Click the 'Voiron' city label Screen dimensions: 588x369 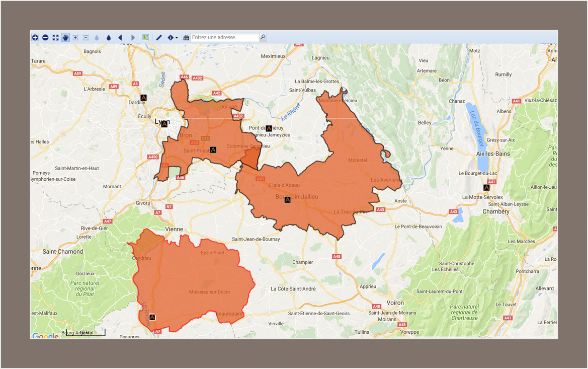pos(395,303)
